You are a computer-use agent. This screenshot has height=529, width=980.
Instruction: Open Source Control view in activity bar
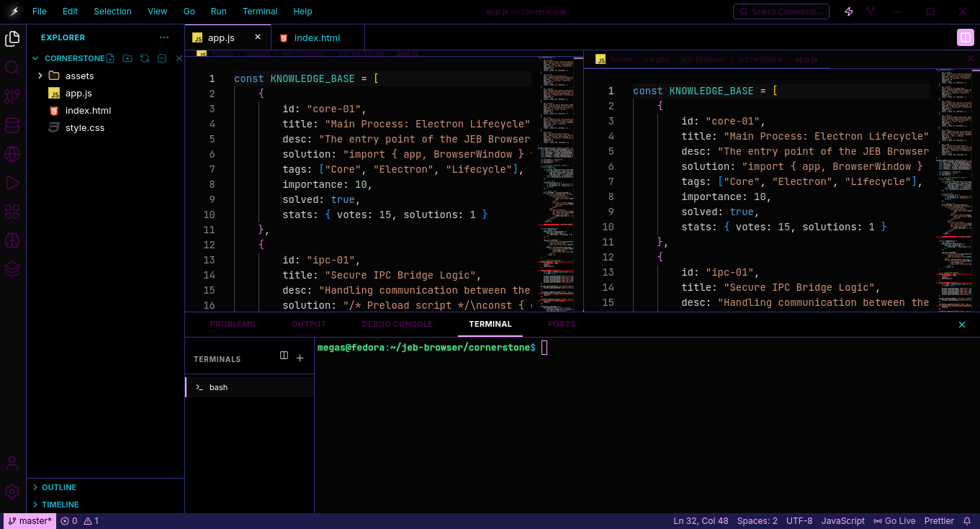pyautogui.click(x=12, y=96)
